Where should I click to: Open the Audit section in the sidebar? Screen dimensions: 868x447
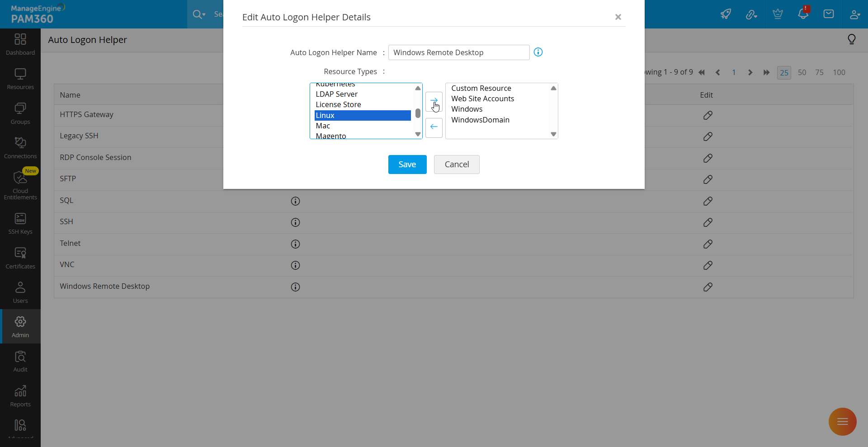tap(20, 359)
